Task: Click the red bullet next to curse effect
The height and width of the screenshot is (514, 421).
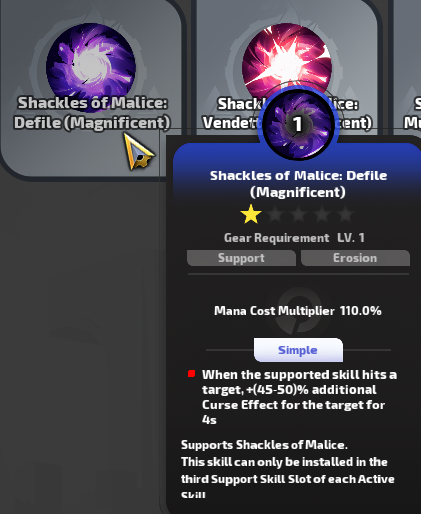Action: [x=191, y=374]
